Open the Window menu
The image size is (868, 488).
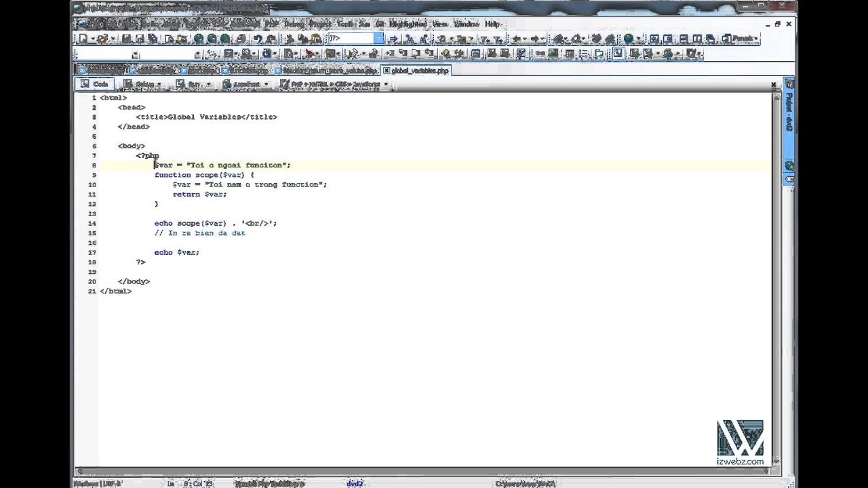[x=467, y=24]
